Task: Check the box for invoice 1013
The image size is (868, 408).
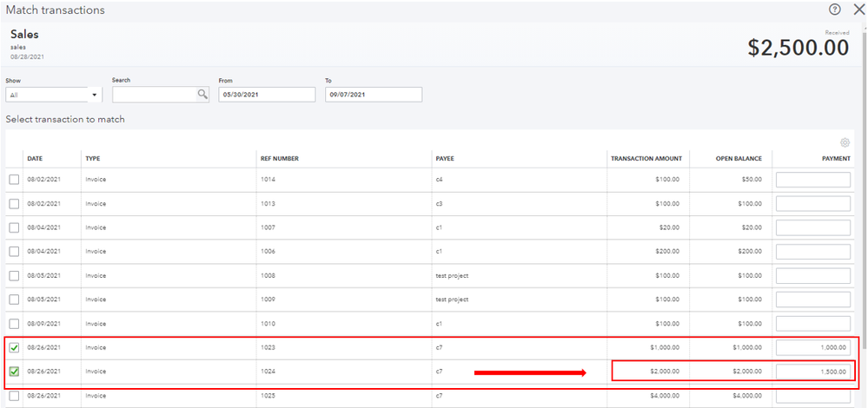Action: 15,203
